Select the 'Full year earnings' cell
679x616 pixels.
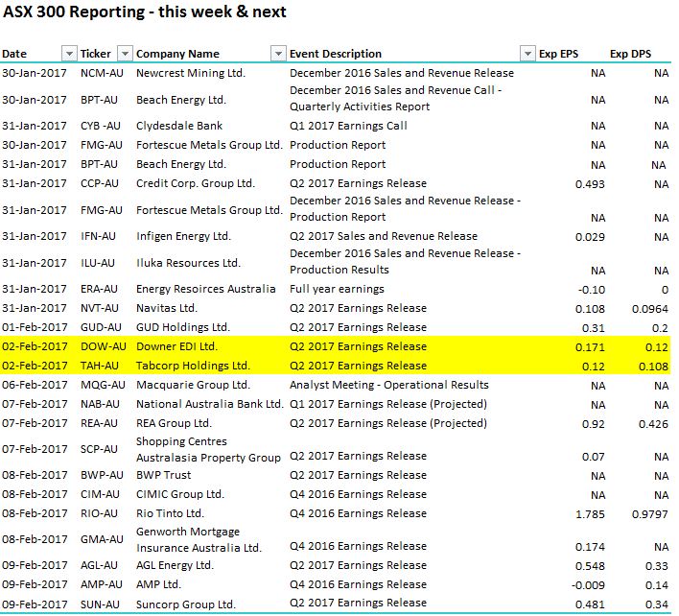click(337, 289)
